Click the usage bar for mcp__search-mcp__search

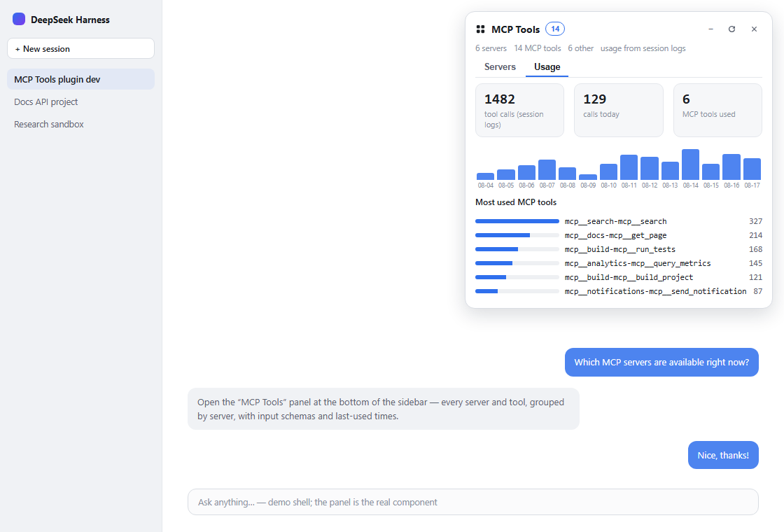517,221
